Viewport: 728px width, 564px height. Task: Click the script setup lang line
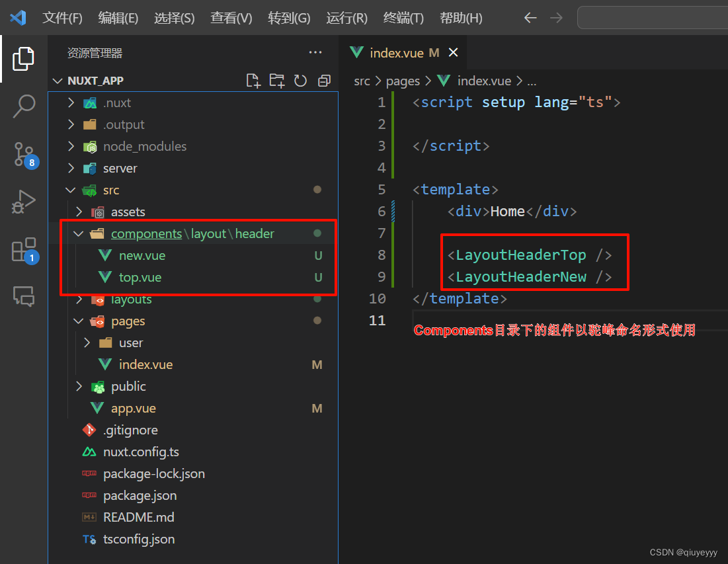(516, 102)
